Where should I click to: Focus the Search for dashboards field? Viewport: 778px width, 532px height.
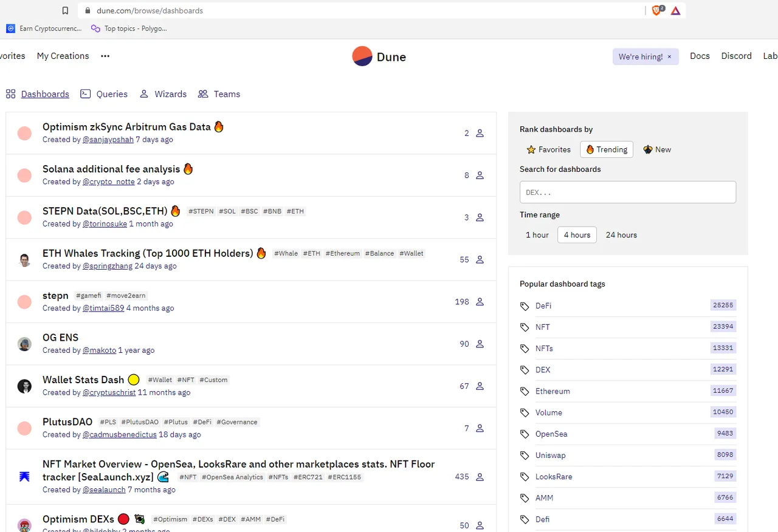click(628, 192)
